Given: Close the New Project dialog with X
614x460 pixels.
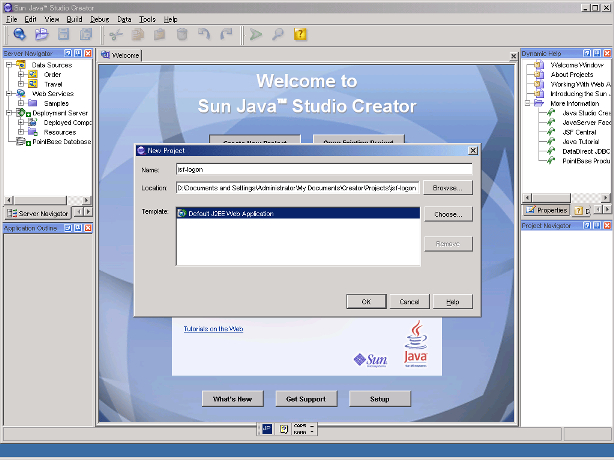Looking at the screenshot, I should point(473,150).
